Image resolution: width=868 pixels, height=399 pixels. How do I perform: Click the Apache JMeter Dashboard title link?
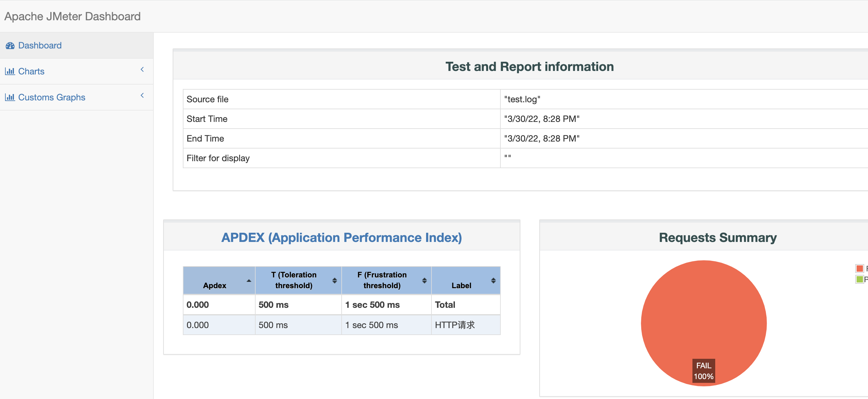pyautogui.click(x=72, y=16)
